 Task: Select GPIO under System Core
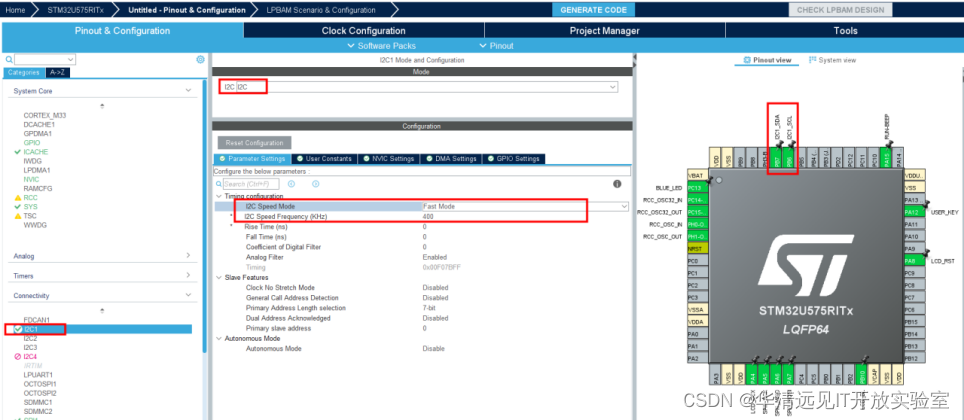coord(31,143)
